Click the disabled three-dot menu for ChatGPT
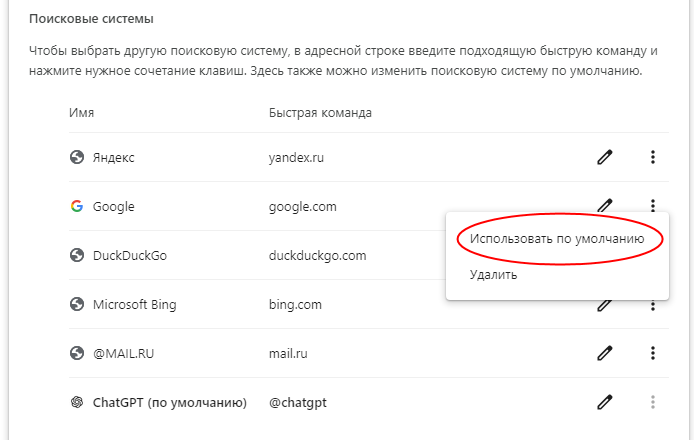The width and height of the screenshot is (694, 440). [653, 402]
